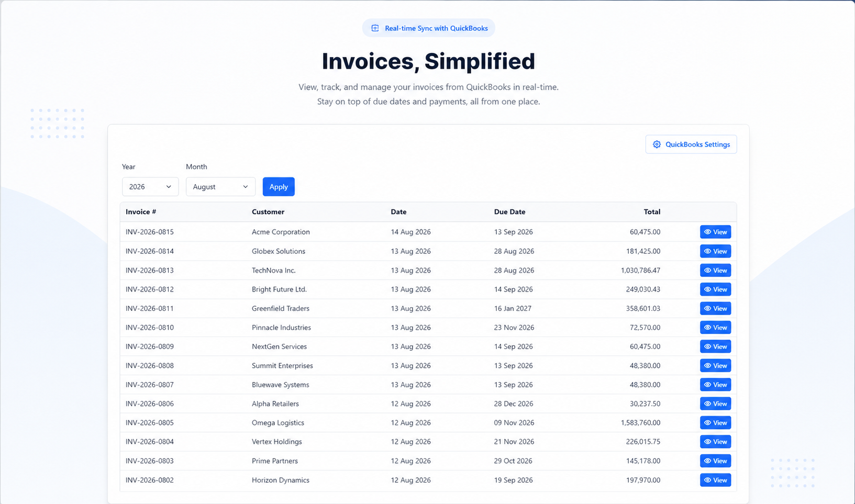Click the date 14 Aug 2026
This screenshot has height=504, width=855.
(x=410, y=232)
